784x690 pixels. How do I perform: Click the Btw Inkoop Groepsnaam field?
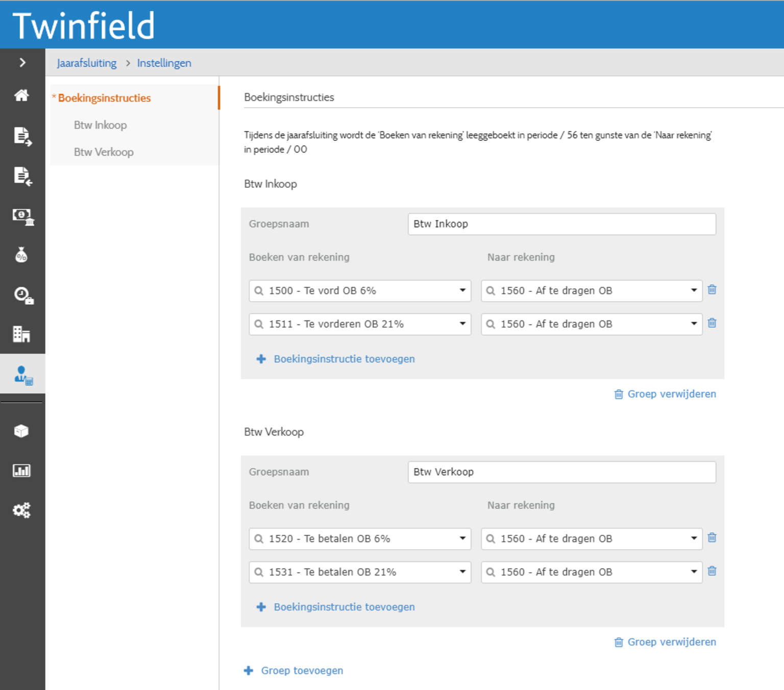point(561,224)
